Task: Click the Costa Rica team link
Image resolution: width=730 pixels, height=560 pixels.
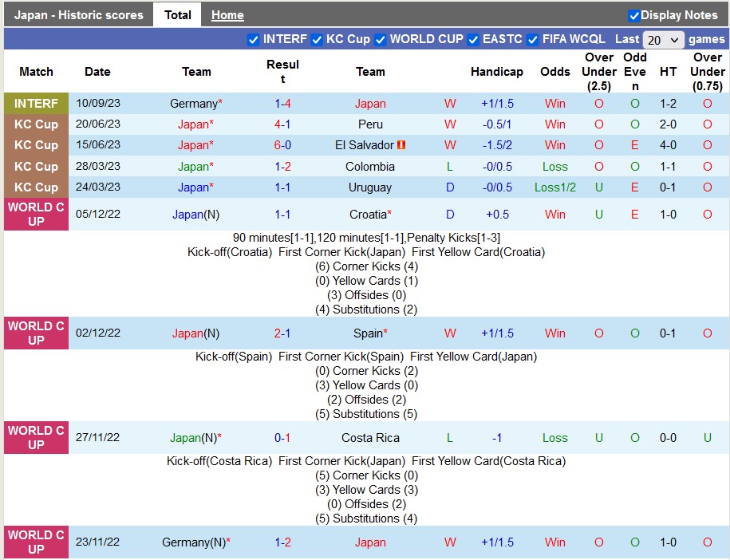Action: click(x=370, y=438)
